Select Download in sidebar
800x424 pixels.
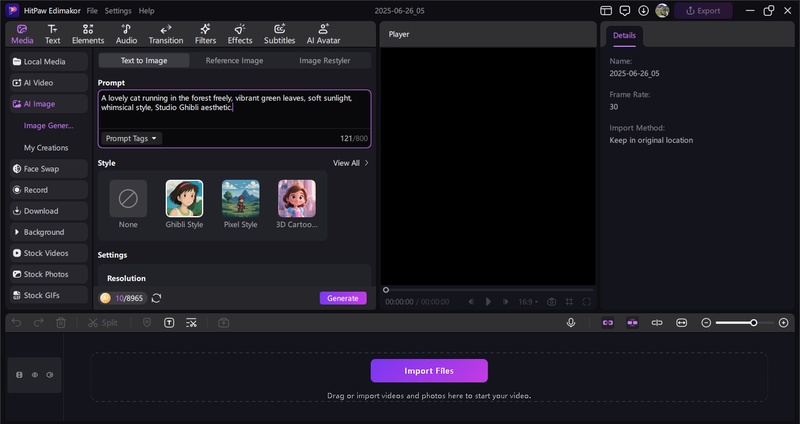click(x=49, y=211)
